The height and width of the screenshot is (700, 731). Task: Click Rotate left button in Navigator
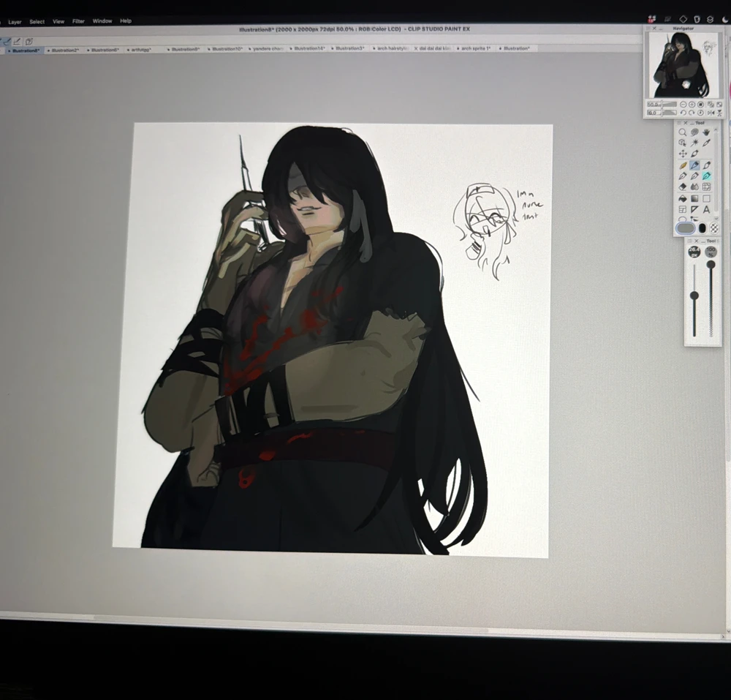(683, 113)
